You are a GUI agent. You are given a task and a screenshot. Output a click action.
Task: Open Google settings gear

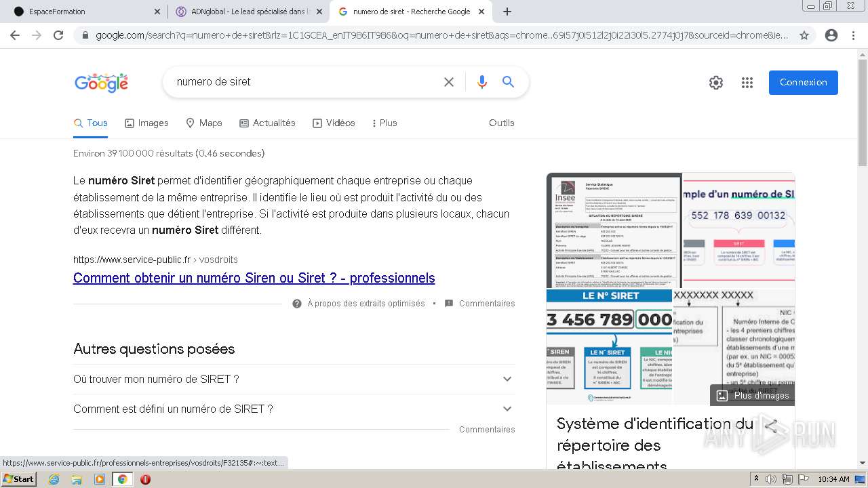(716, 83)
